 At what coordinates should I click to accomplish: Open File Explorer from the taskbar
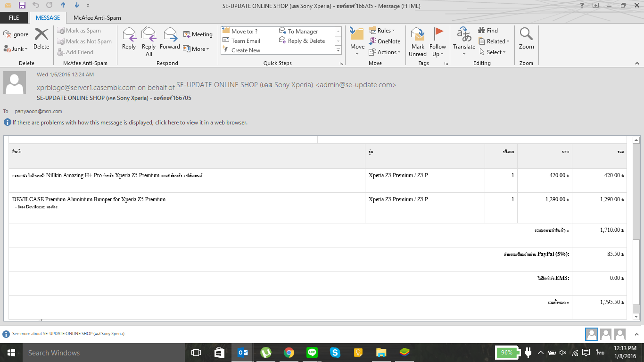381,353
